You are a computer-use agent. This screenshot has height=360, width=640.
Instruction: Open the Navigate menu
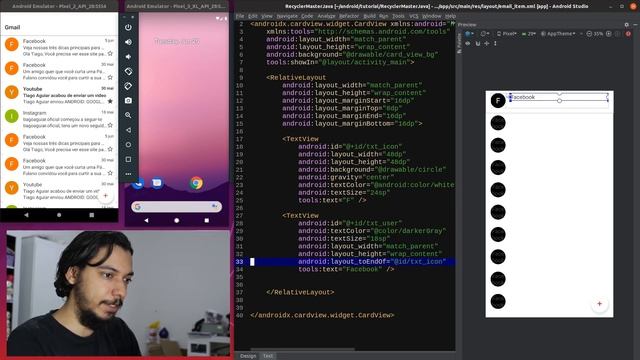point(287,16)
